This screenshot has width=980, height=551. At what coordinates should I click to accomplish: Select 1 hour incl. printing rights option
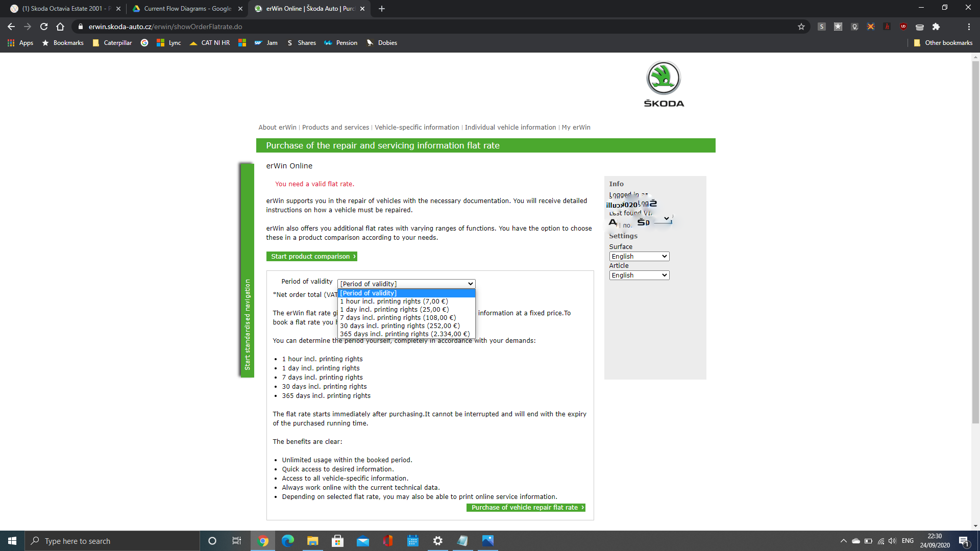(x=394, y=302)
